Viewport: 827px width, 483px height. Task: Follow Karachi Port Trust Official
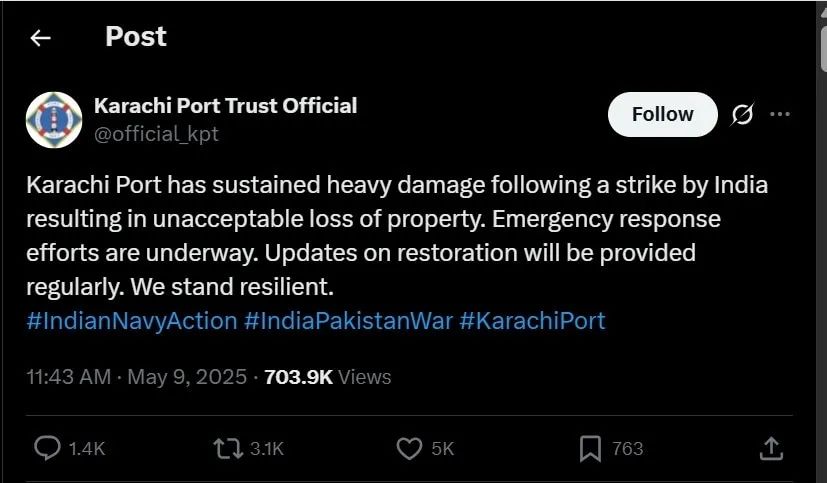point(662,114)
